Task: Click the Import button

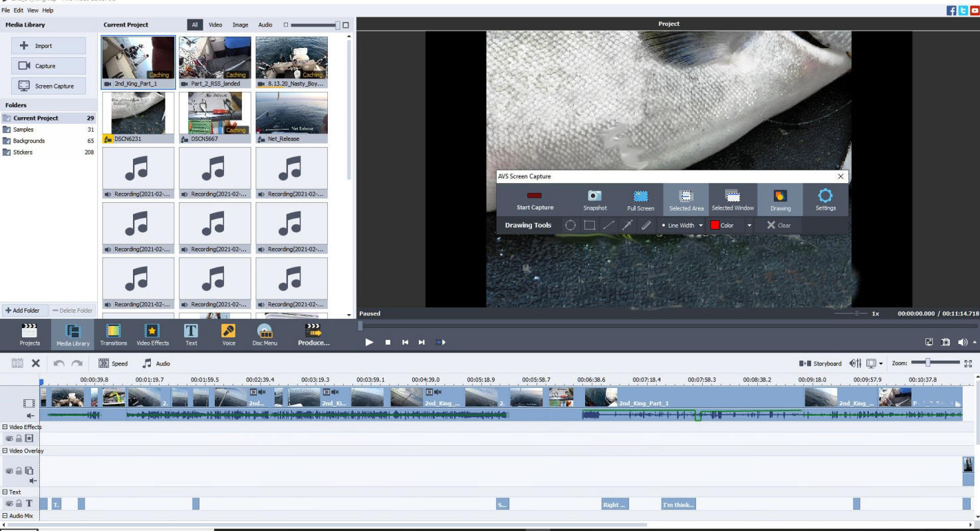Action: pyautogui.click(x=49, y=46)
